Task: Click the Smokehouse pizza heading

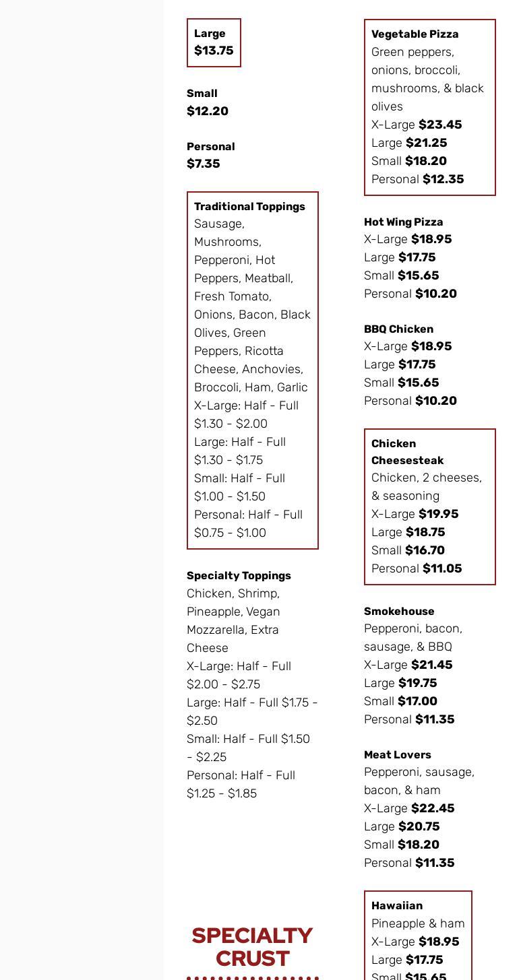Action: point(399,612)
